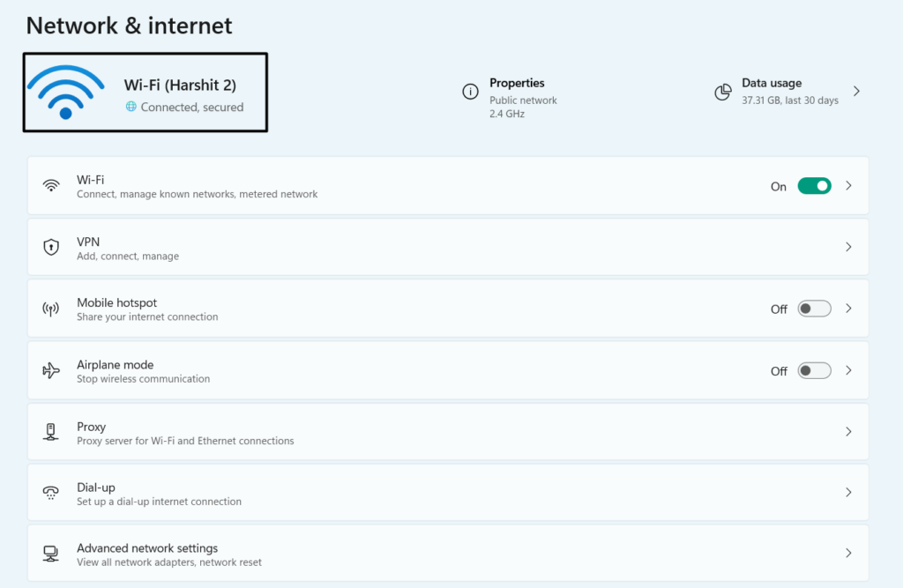Click the large Wi-Fi signal icon
Image resolution: width=903 pixels, height=588 pixels.
(x=65, y=93)
